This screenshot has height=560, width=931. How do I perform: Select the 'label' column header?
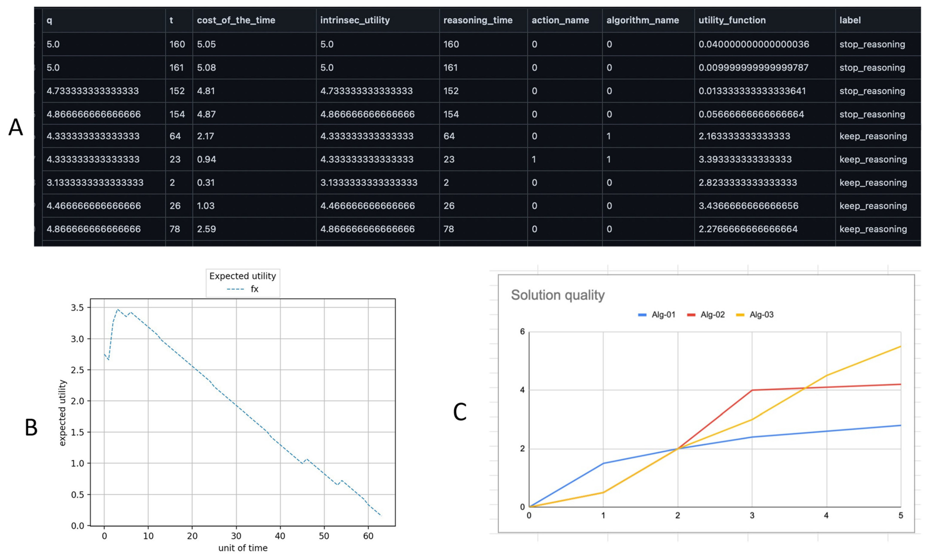(x=850, y=20)
